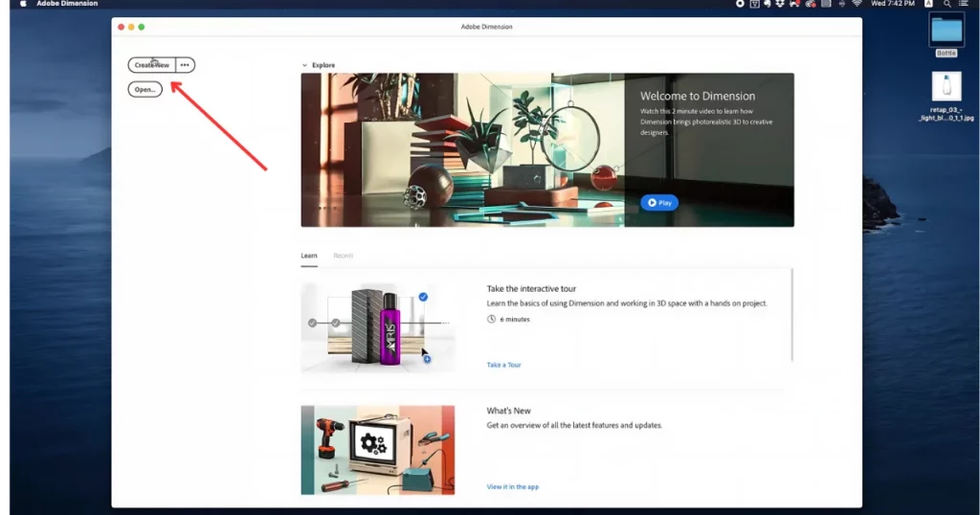Play the Welcome to Dimension video
Screen dimensions: 980x515
coord(658,203)
